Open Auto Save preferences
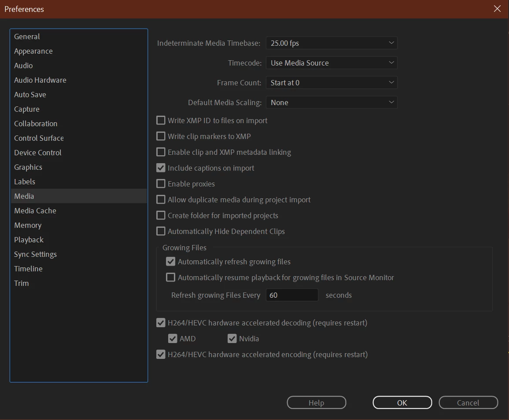The width and height of the screenshot is (509, 420). tap(79, 95)
